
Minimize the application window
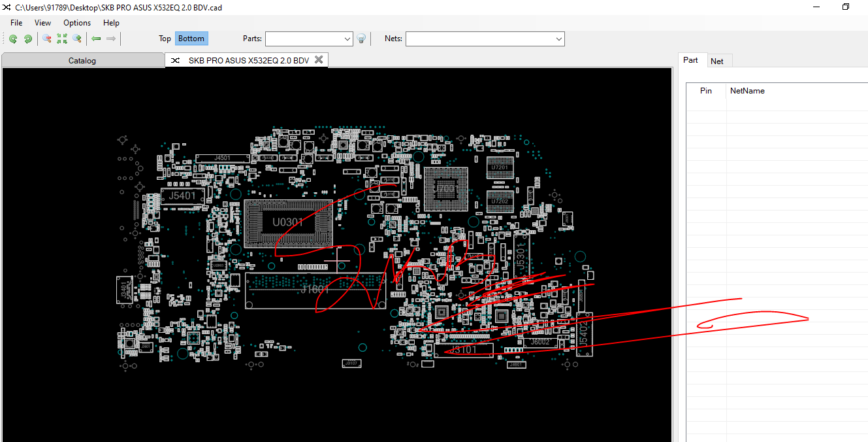point(816,7)
